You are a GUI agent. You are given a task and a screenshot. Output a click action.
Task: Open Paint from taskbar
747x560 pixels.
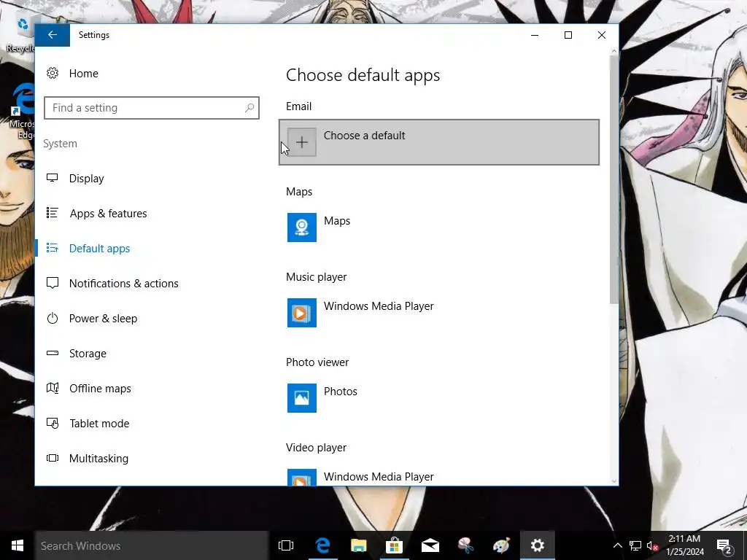(501, 545)
